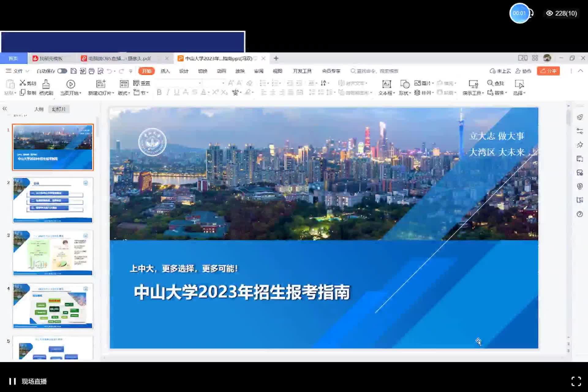Switch to the Outline (大纲) pane tab

pos(39,109)
